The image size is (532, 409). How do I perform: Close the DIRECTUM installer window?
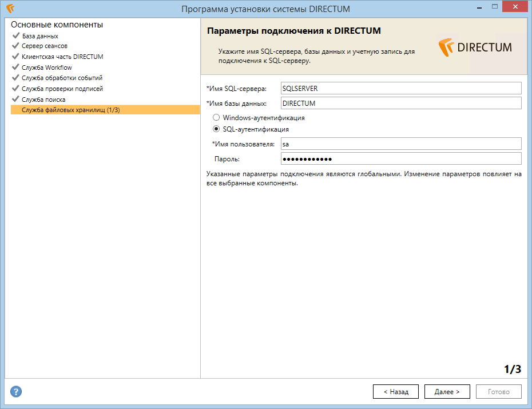(515, 6)
